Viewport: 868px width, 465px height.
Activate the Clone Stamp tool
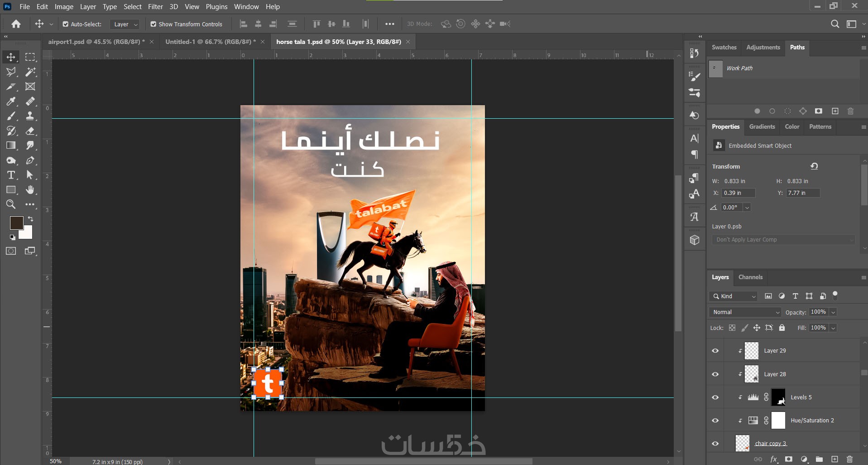pos(30,116)
